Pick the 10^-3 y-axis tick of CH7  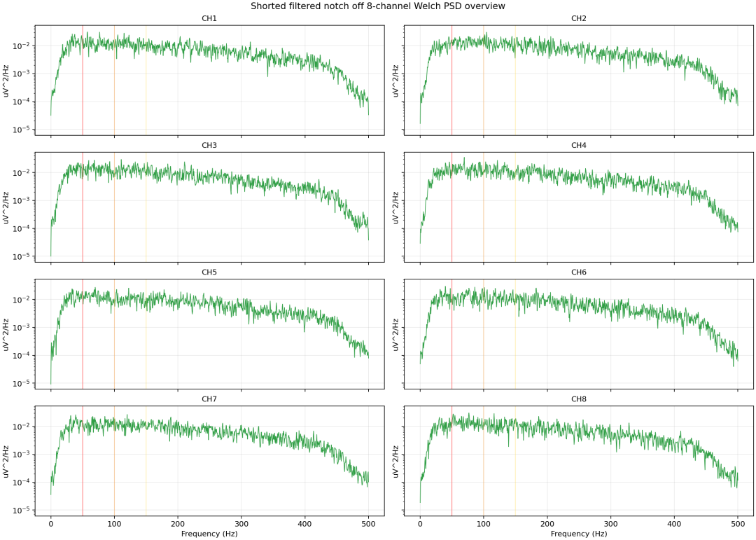pyautogui.click(x=22, y=454)
